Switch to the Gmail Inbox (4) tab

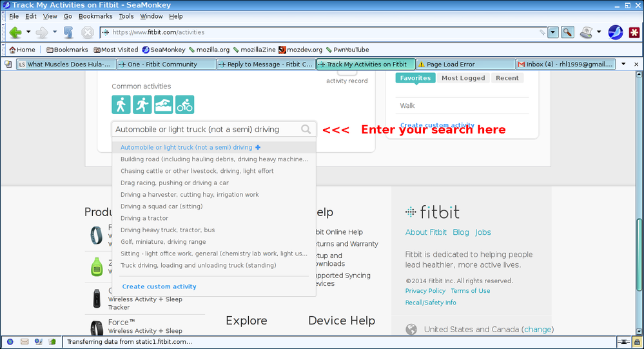click(x=565, y=64)
